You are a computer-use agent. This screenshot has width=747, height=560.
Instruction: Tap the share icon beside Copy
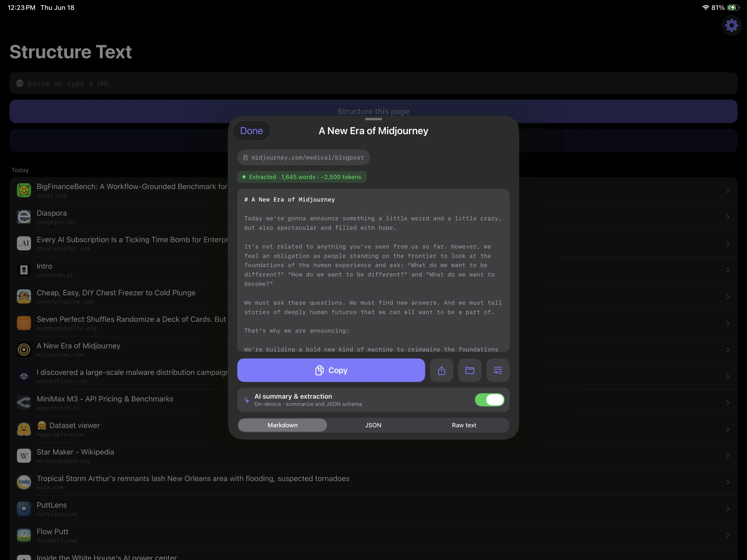pyautogui.click(x=441, y=370)
